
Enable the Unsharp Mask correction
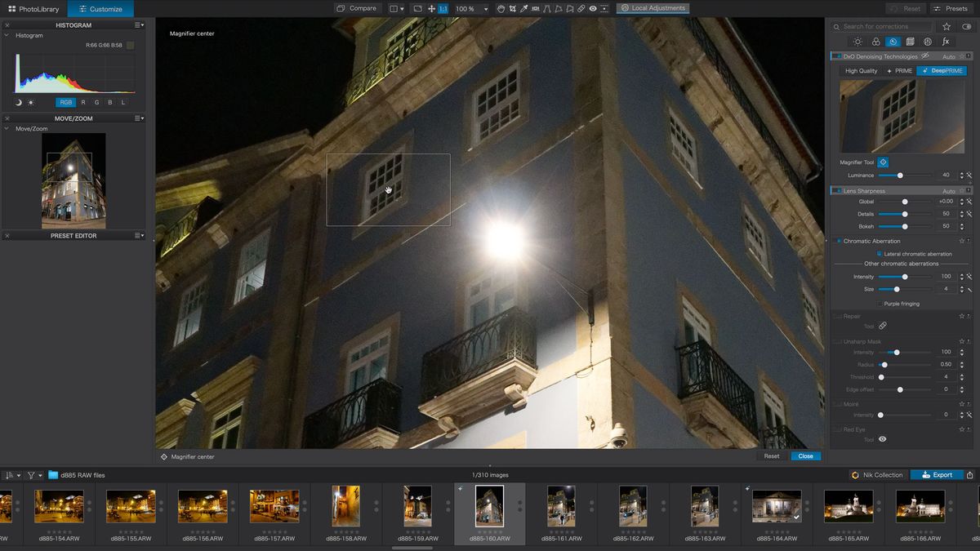(837, 341)
